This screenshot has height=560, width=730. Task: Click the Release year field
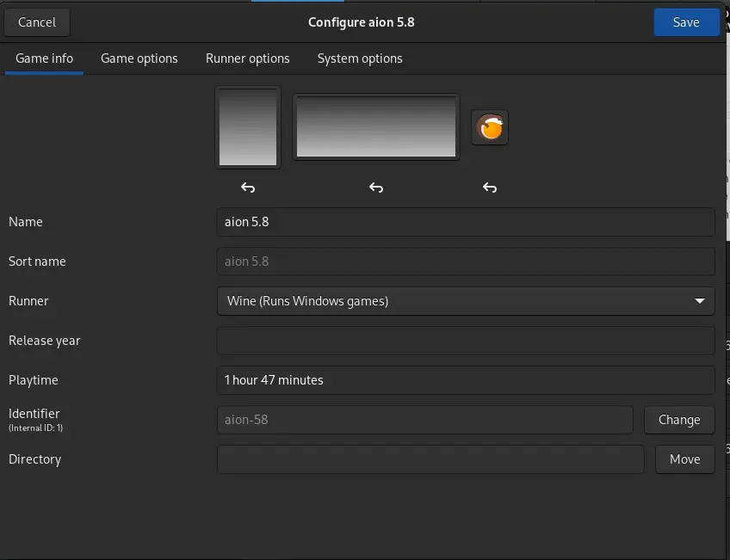point(466,341)
